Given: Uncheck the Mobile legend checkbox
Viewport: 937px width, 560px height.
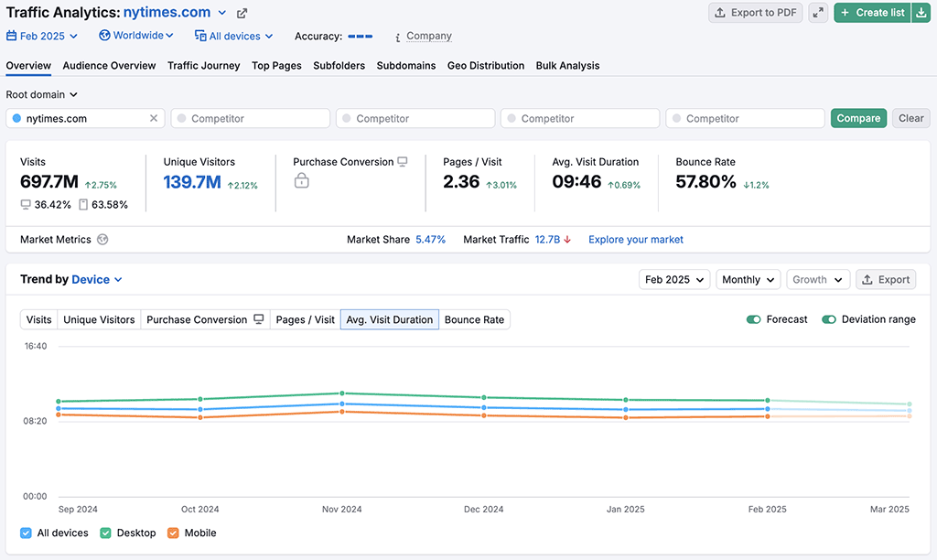Looking at the screenshot, I should [173, 533].
